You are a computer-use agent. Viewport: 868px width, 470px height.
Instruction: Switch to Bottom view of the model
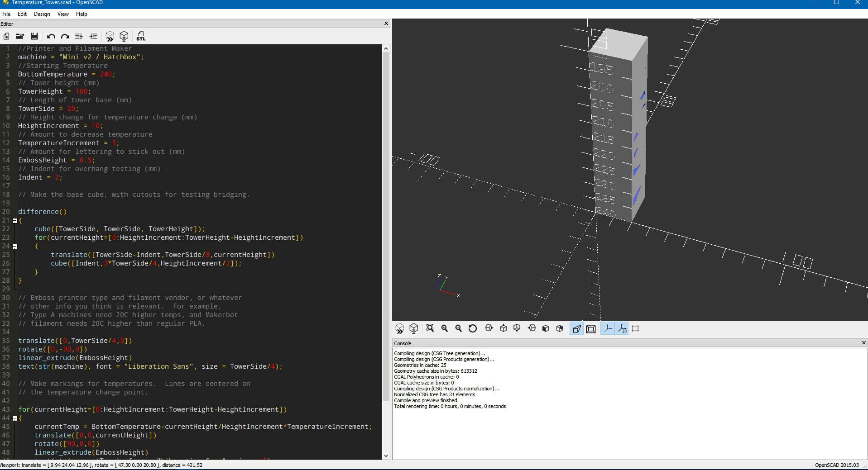pyautogui.click(x=517, y=328)
